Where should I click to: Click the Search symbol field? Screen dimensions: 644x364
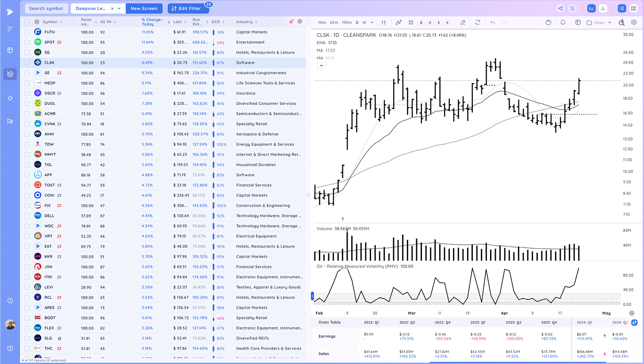46,8
